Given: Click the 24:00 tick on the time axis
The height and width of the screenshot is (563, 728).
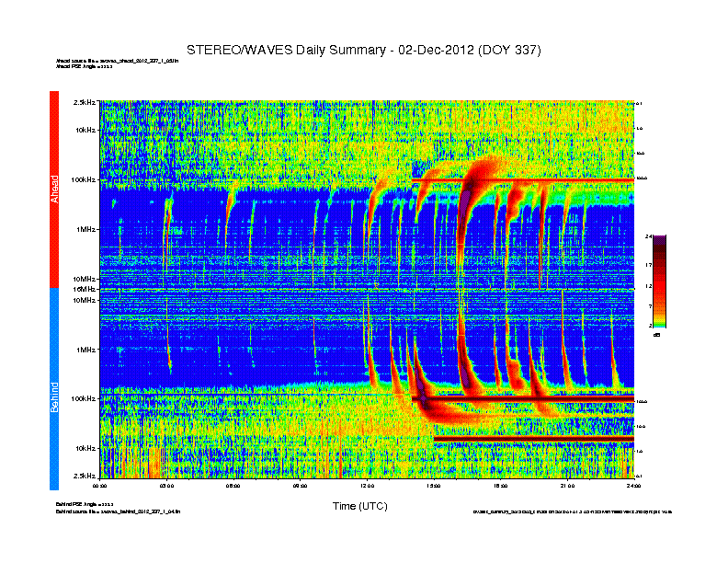Looking at the screenshot, I should click(x=633, y=486).
